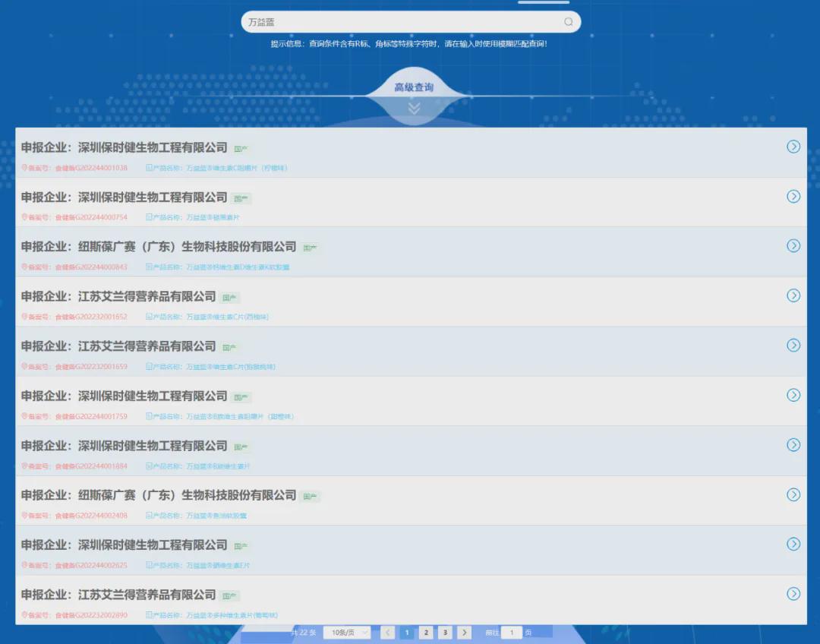
Task: Click the magnifier search icon in search box
Action: 568,22
